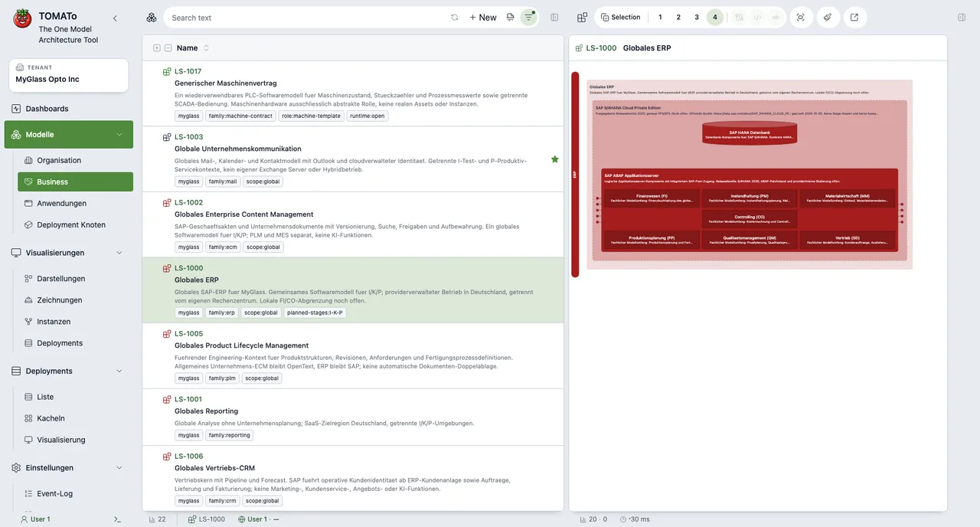
Task: Collapse the left sidebar with chevron
Action: tap(115, 18)
